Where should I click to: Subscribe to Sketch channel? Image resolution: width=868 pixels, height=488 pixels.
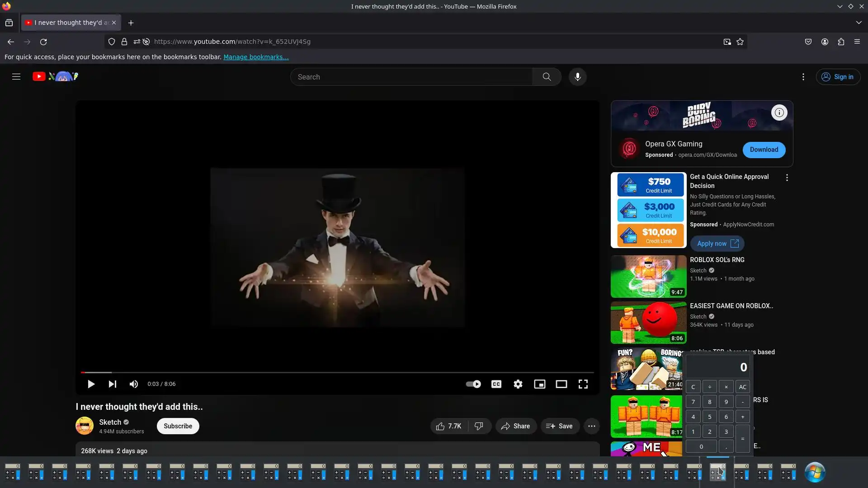tap(178, 426)
